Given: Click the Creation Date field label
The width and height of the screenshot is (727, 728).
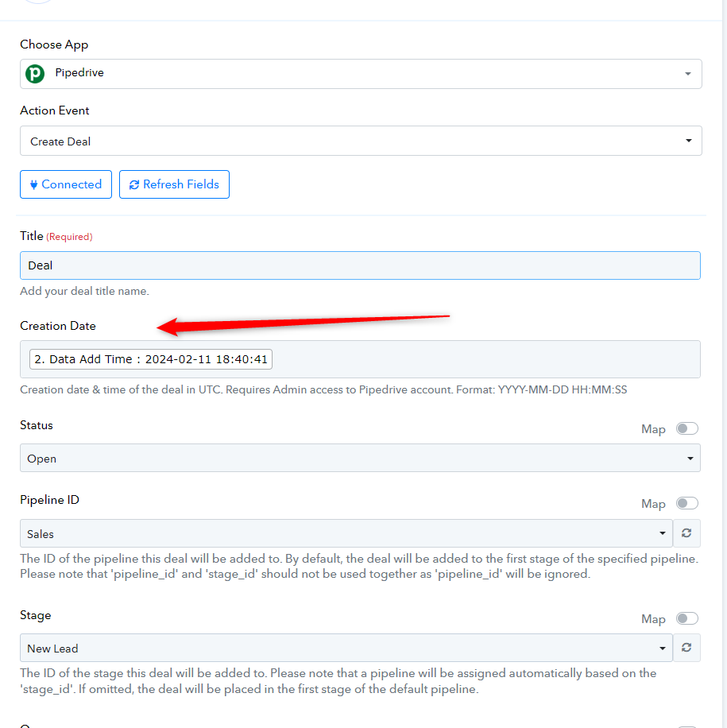Looking at the screenshot, I should [x=58, y=326].
